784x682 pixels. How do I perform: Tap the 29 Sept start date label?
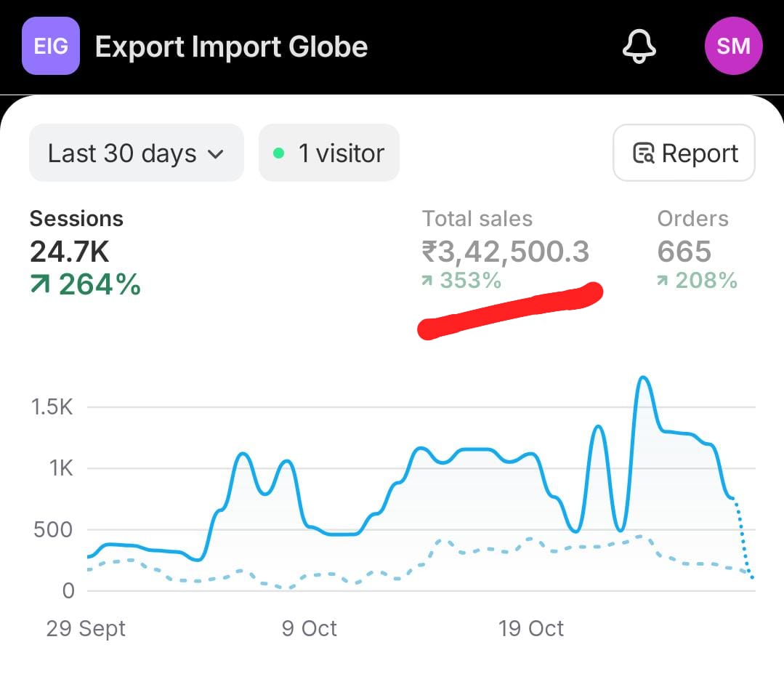click(86, 628)
